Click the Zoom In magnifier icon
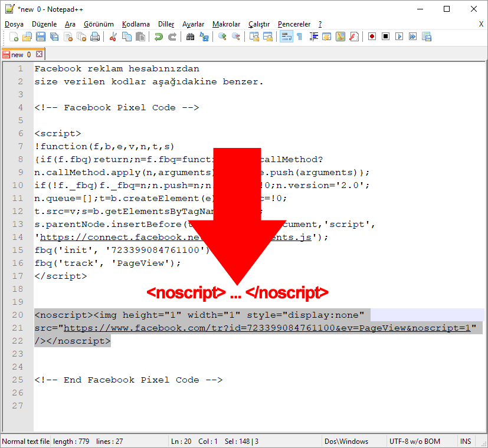 point(222,37)
